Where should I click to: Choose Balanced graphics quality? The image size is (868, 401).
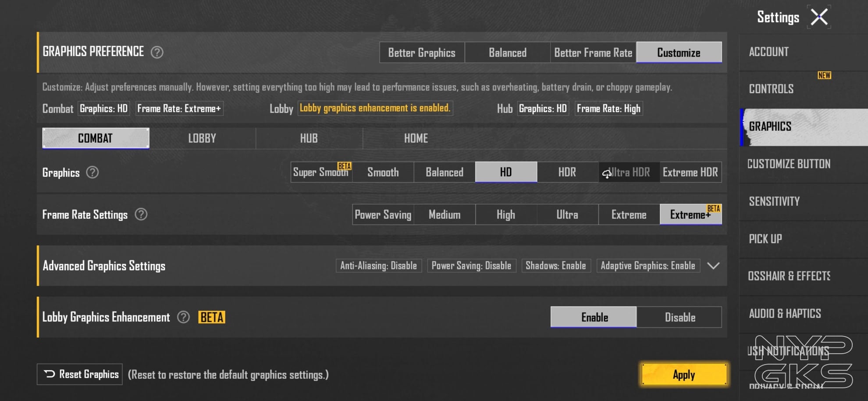pyautogui.click(x=445, y=172)
